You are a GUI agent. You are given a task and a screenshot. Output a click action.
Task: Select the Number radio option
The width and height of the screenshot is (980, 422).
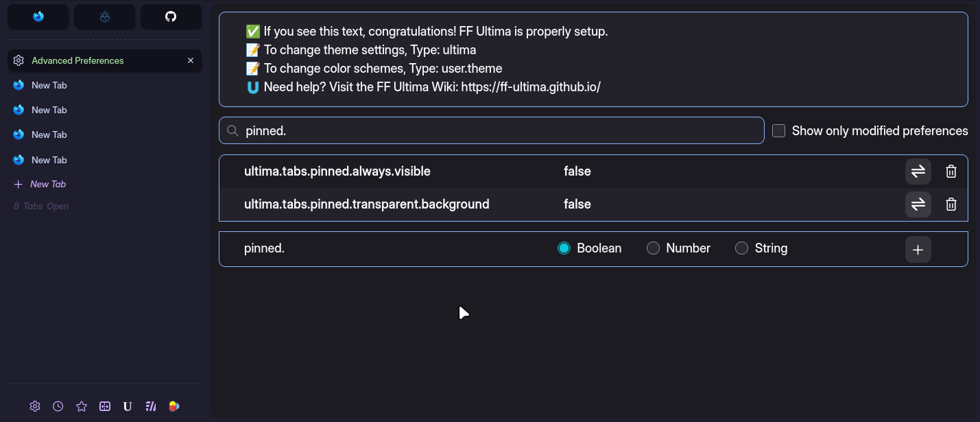click(654, 248)
